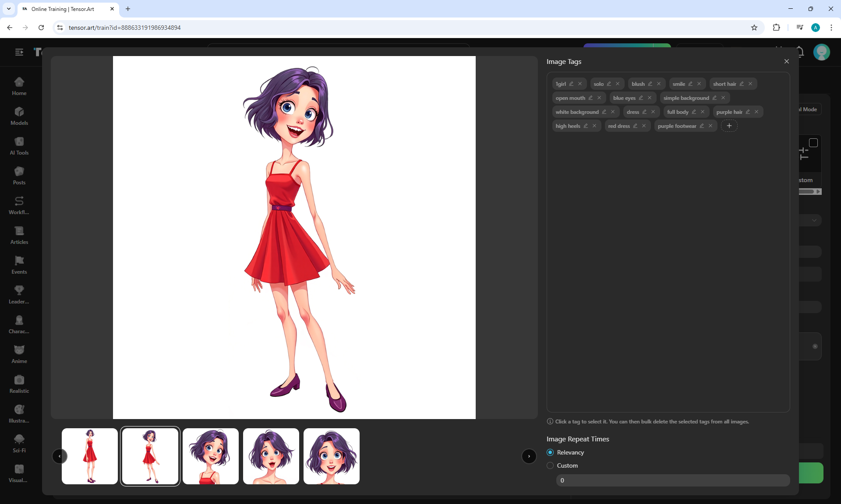Select the 'high heels' tag
The width and height of the screenshot is (841, 504).
[568, 126]
